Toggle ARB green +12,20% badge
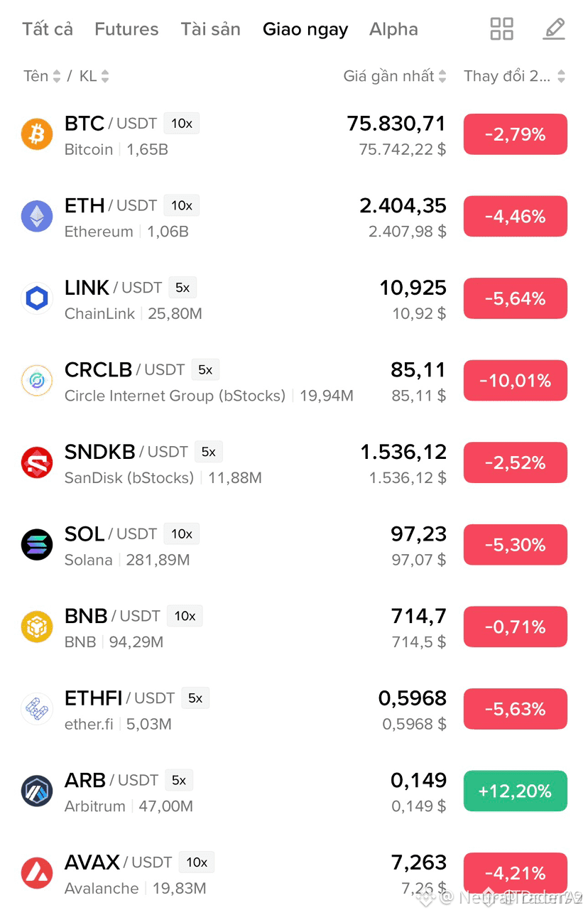 point(516,791)
